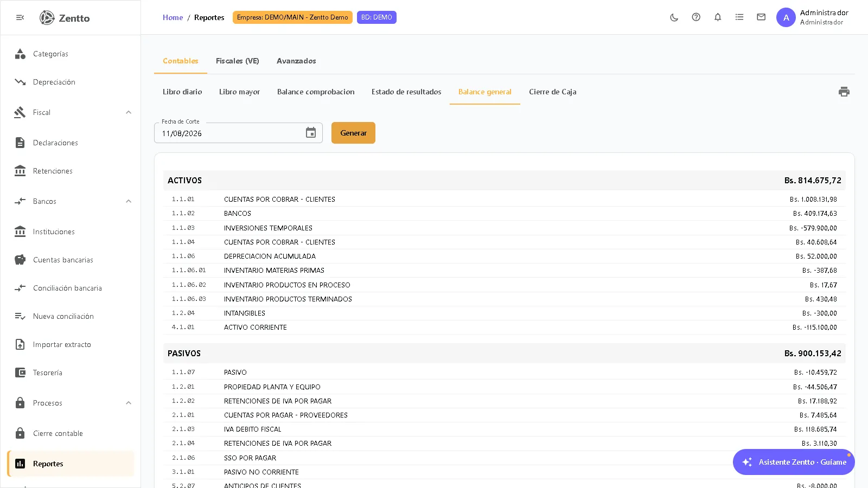Click the Cierre contable lock icon

click(20, 433)
